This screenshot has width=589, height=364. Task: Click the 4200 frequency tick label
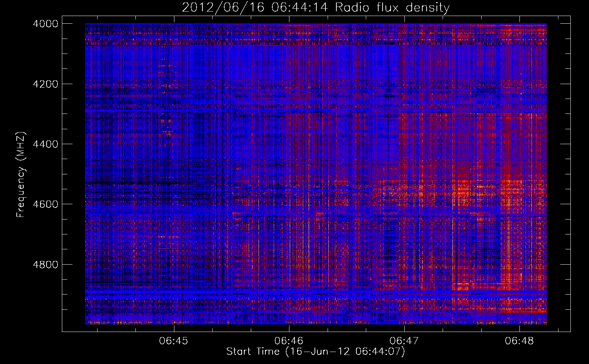[x=46, y=84]
